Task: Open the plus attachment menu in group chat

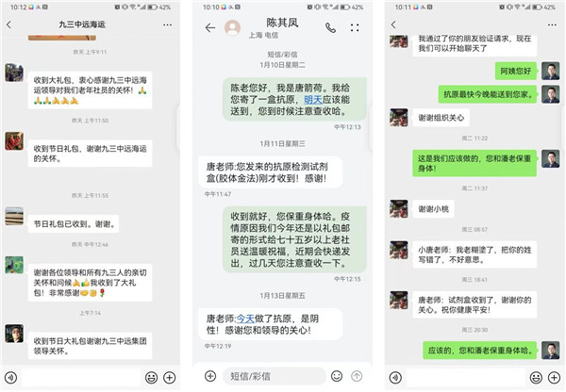Action: coord(169,378)
